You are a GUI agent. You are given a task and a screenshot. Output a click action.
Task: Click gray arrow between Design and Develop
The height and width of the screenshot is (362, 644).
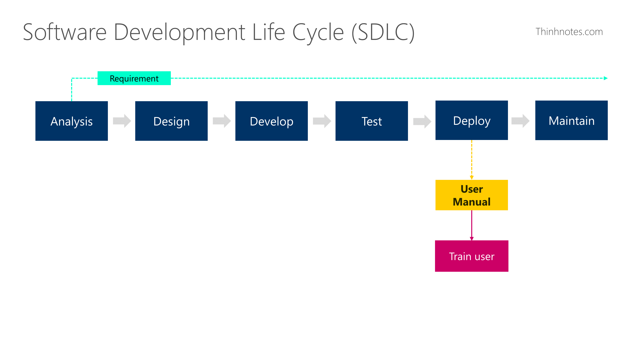coord(222,121)
